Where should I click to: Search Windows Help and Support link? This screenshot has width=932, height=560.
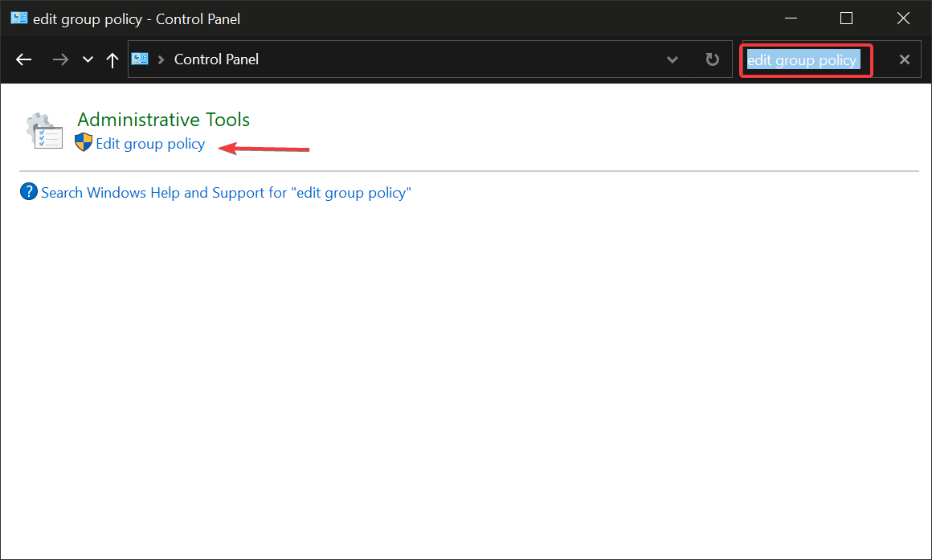click(226, 193)
